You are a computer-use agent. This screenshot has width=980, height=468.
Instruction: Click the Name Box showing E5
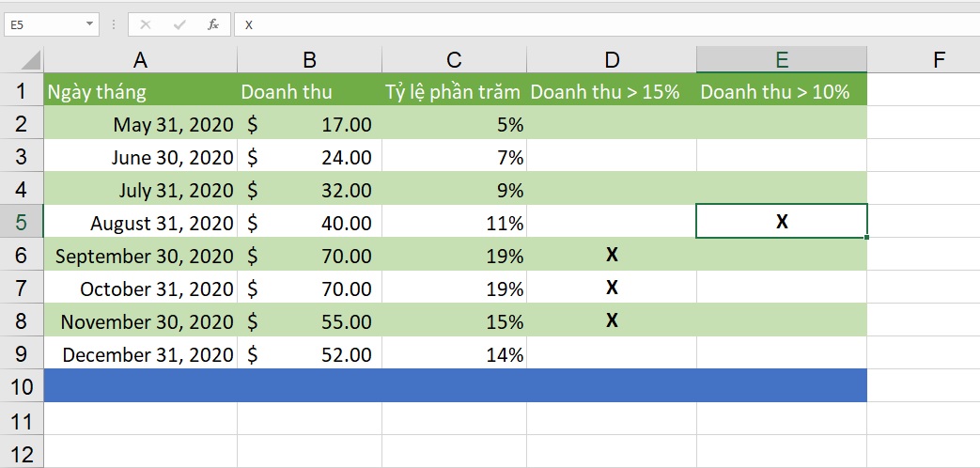42,24
